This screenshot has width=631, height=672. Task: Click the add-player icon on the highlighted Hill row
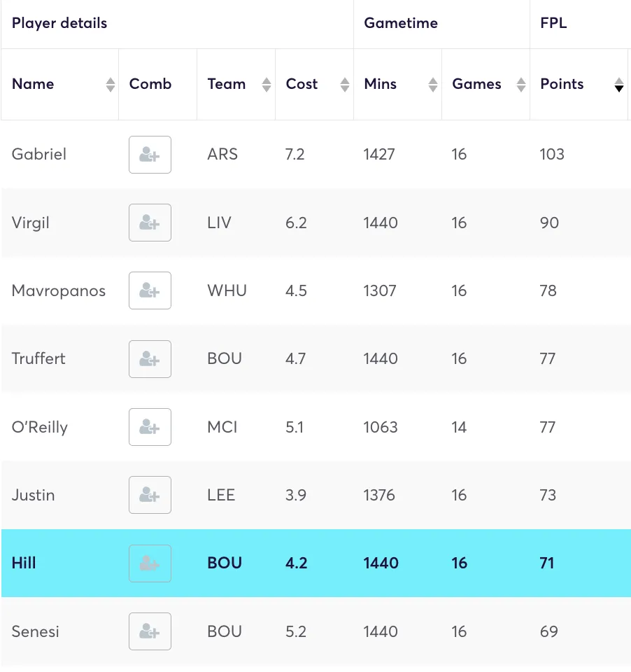pos(150,563)
